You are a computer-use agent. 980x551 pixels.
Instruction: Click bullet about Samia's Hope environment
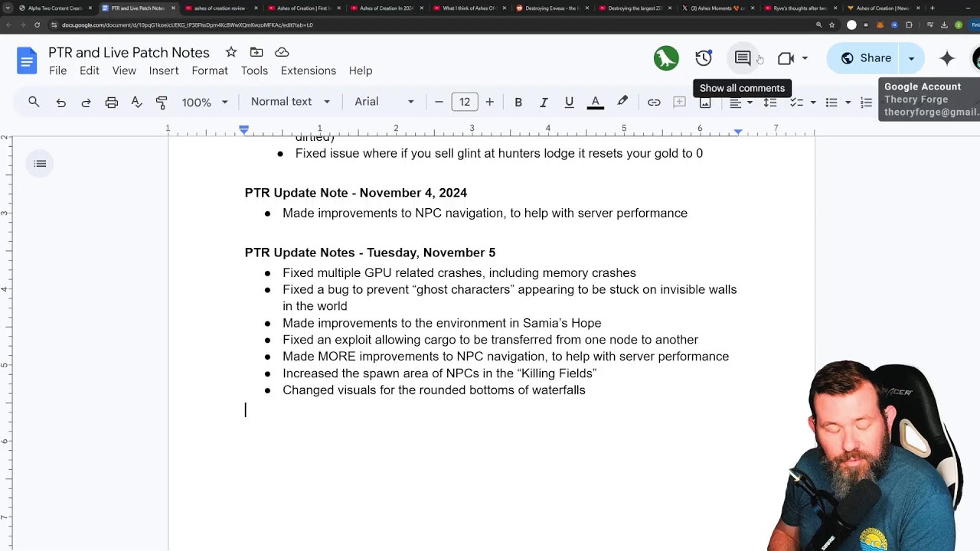pyautogui.click(x=442, y=323)
